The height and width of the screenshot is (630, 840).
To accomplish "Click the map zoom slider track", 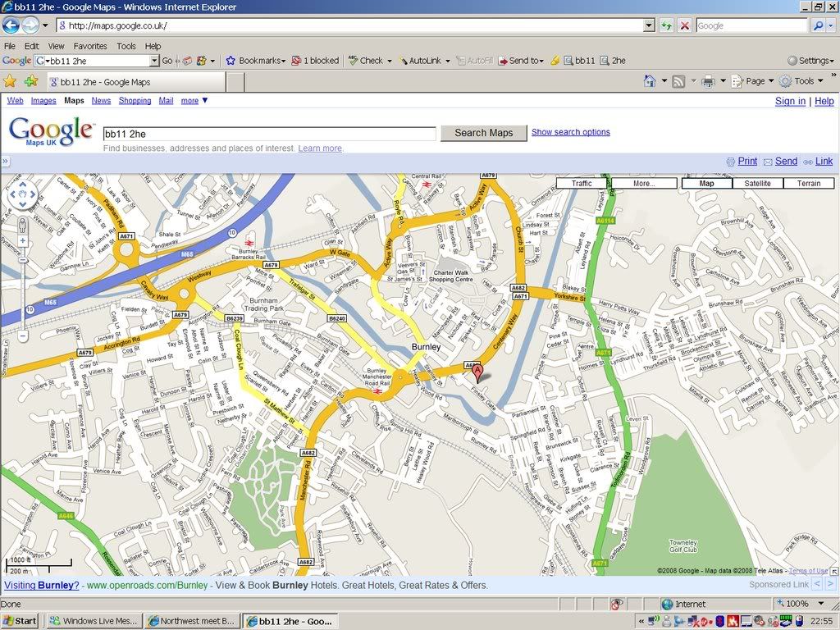I will 22,290.
